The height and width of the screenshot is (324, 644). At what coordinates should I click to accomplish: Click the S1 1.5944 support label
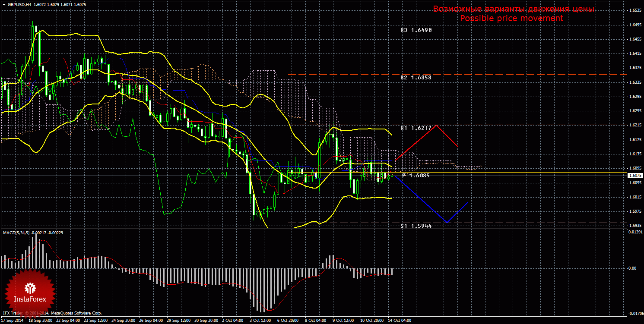click(416, 226)
